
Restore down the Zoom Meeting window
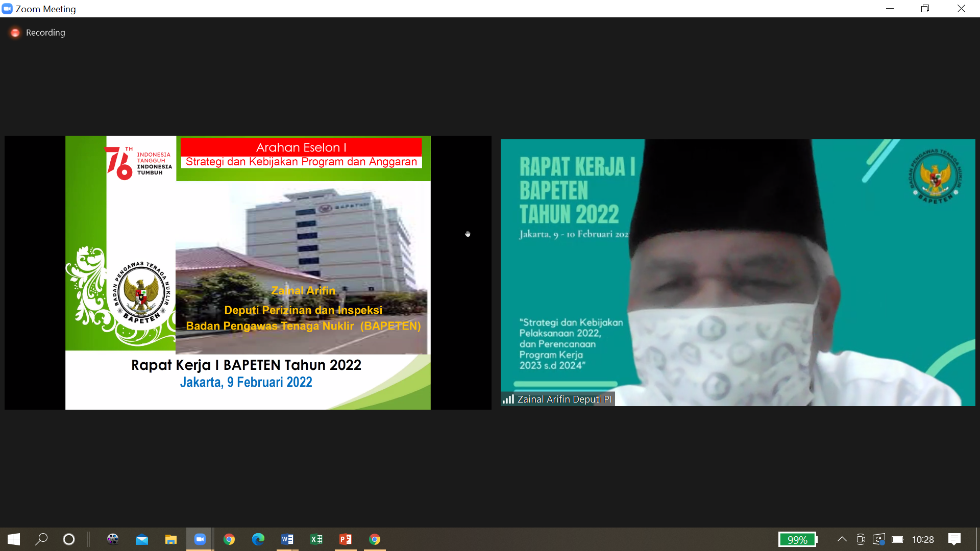click(x=925, y=9)
